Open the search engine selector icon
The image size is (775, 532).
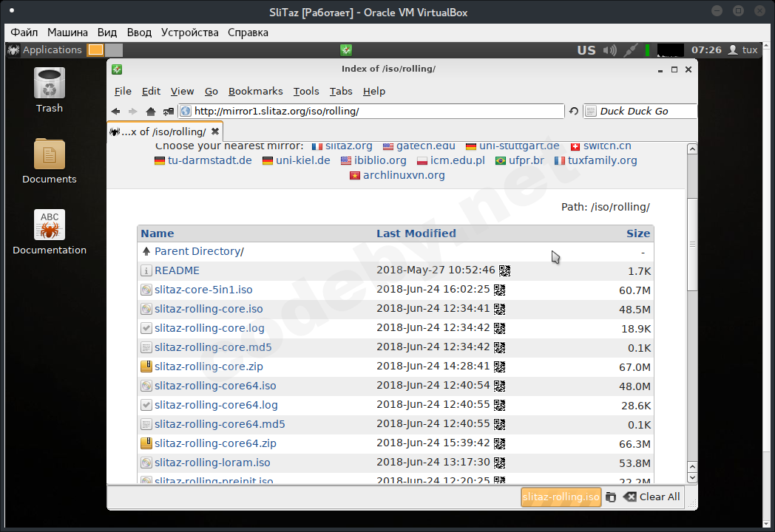tap(591, 111)
